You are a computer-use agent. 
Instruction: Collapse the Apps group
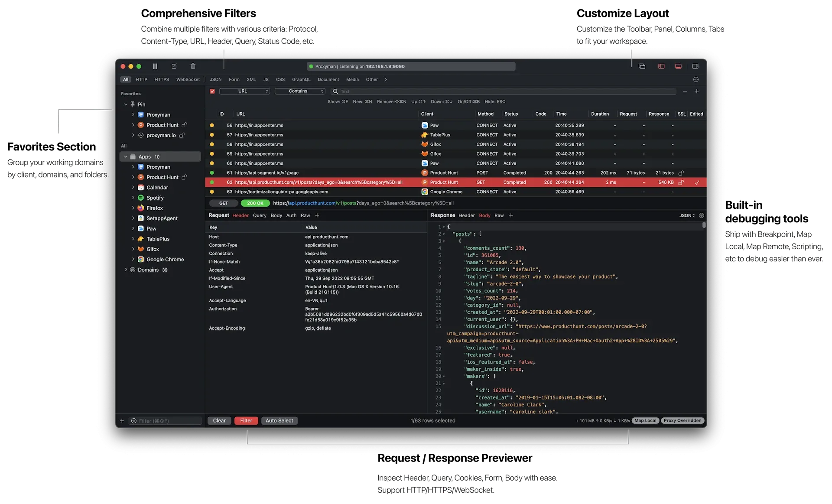pos(126,157)
